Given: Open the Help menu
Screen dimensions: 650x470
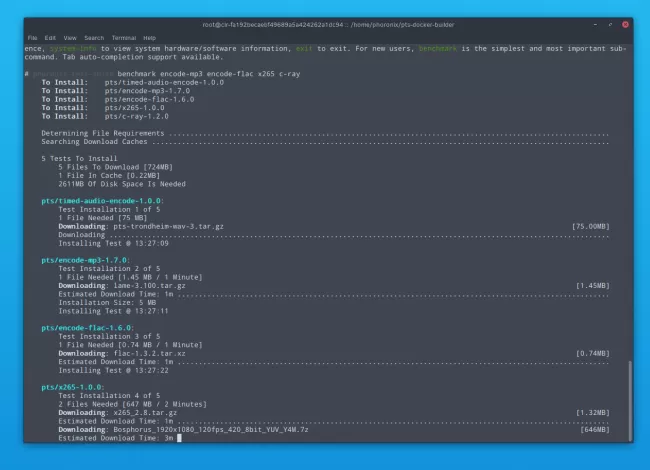Looking at the screenshot, I should coord(150,38).
